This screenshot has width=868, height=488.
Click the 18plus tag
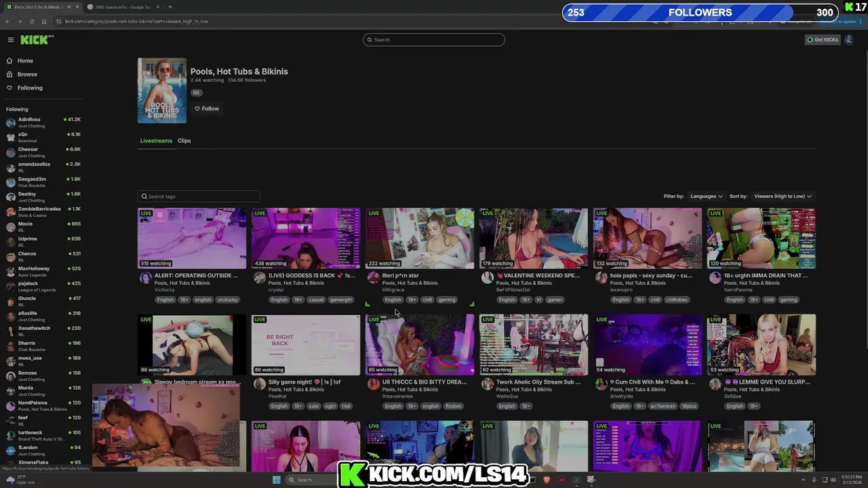pyautogui.click(x=689, y=406)
